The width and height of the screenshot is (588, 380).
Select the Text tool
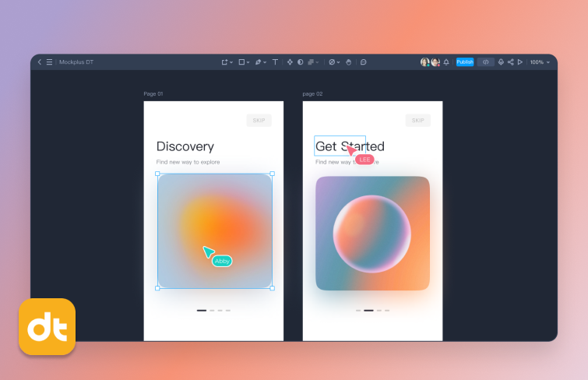[x=275, y=62]
